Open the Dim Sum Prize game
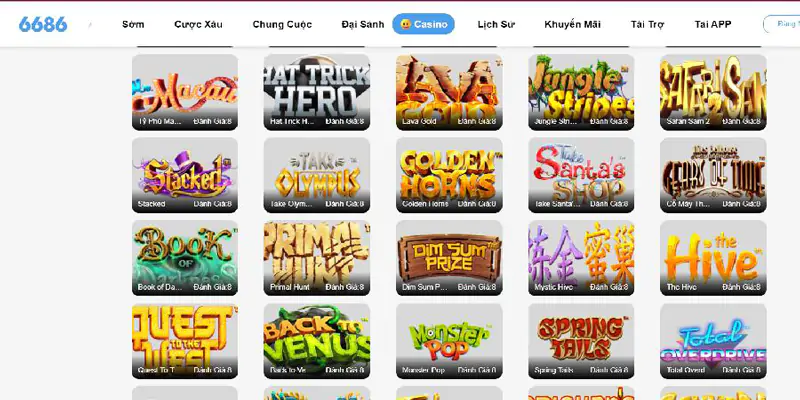 coord(449,258)
